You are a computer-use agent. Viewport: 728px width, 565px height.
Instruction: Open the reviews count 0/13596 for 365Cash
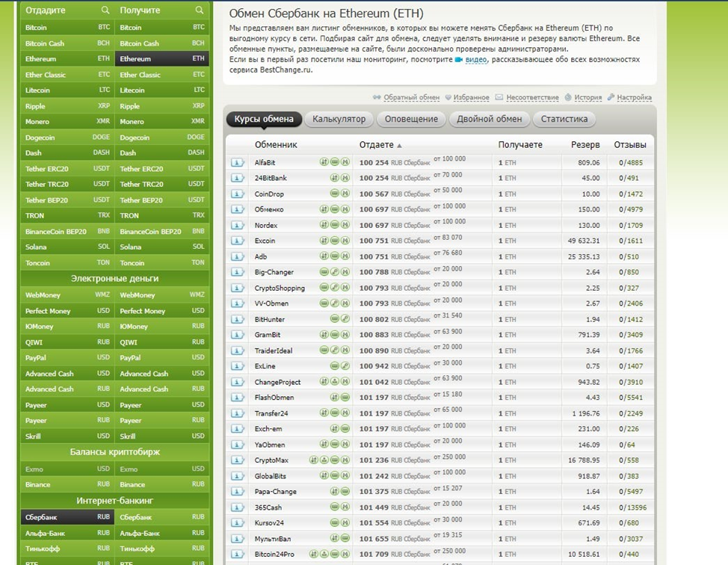click(x=632, y=507)
